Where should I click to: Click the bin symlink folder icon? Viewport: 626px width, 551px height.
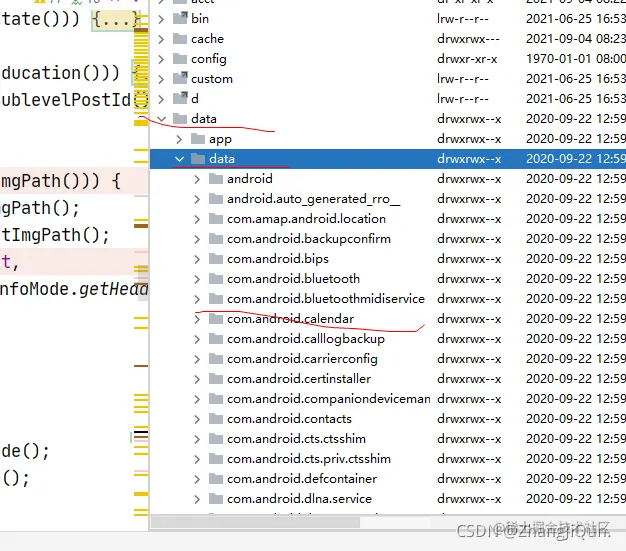(180, 18)
